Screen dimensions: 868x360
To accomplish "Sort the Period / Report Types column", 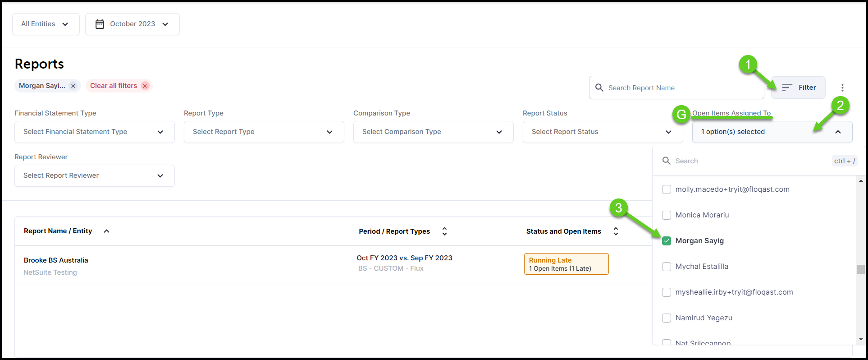I will pyautogui.click(x=444, y=231).
